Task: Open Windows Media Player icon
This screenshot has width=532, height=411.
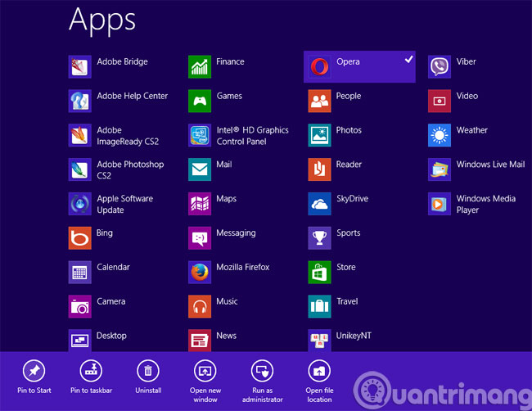Action: coord(440,204)
